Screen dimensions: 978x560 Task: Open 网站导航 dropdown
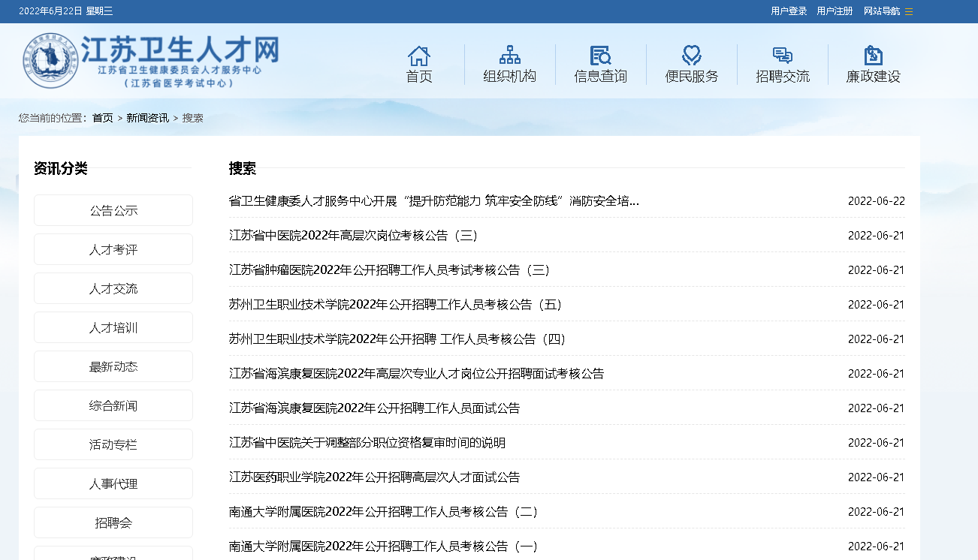click(882, 11)
